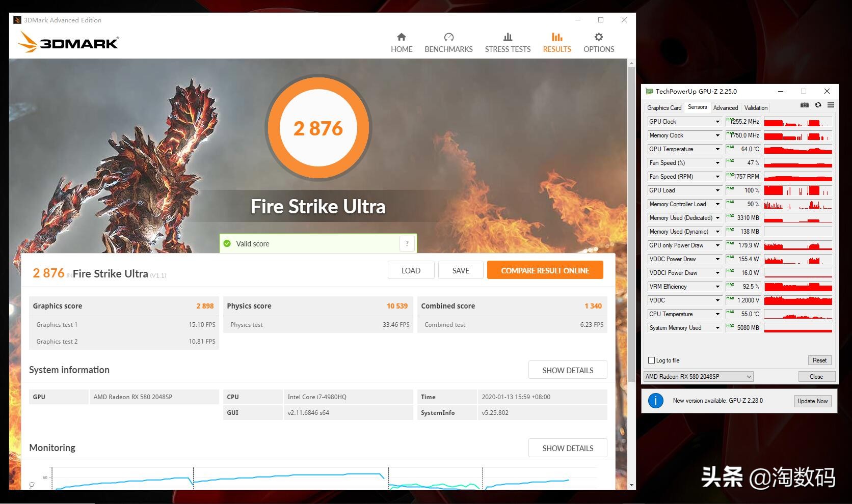Open the AMD Radeon RX 580 2048SP selector
Screen dimensions: 852x504
click(x=699, y=377)
